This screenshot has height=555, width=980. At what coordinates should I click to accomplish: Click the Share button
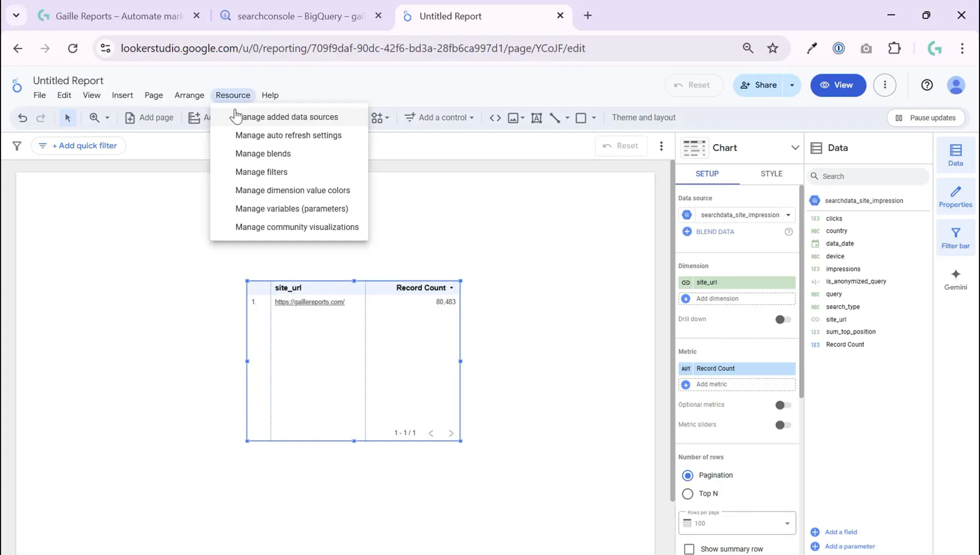759,85
